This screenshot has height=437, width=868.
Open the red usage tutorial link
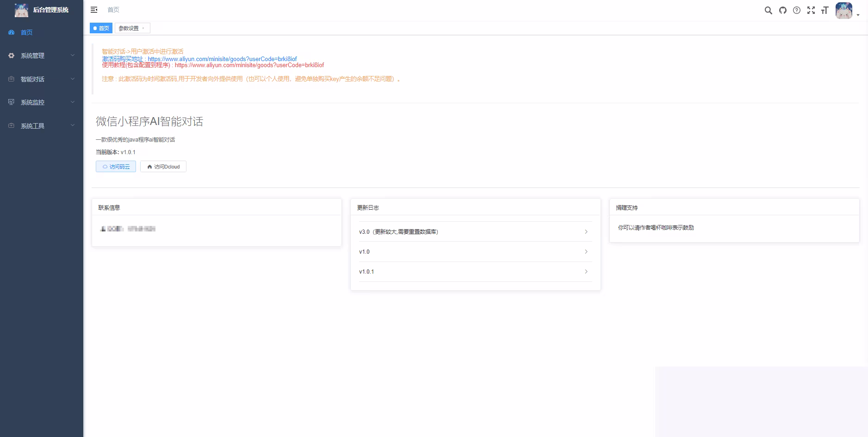coord(213,65)
